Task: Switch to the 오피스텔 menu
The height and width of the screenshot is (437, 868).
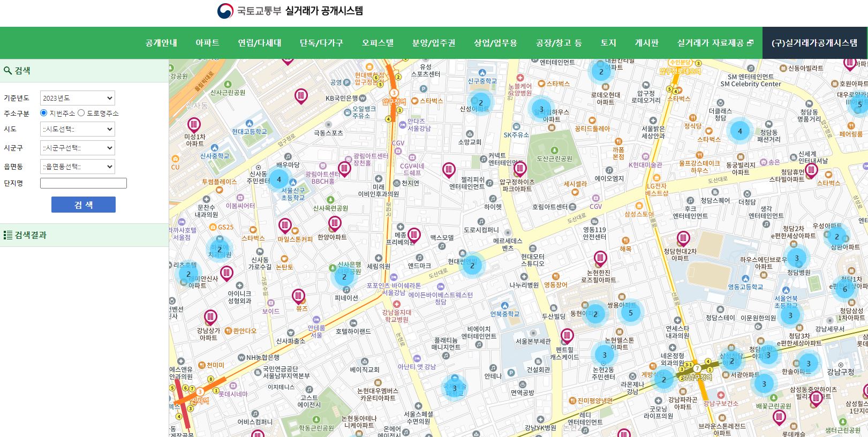Action: [378, 43]
